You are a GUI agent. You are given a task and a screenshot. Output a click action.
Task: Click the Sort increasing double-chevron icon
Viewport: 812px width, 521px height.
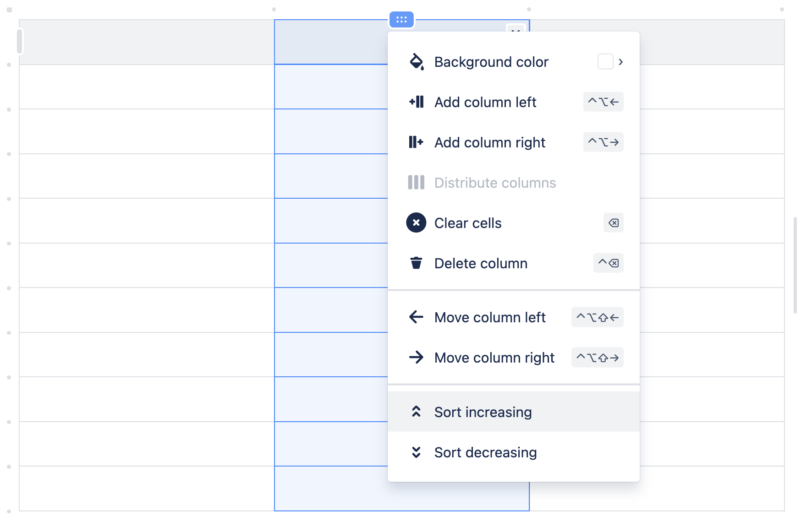tap(417, 412)
